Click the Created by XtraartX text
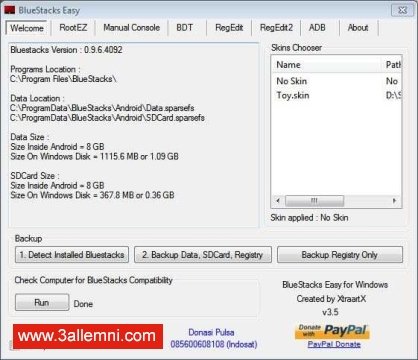The image size is (418, 360). coord(331,299)
